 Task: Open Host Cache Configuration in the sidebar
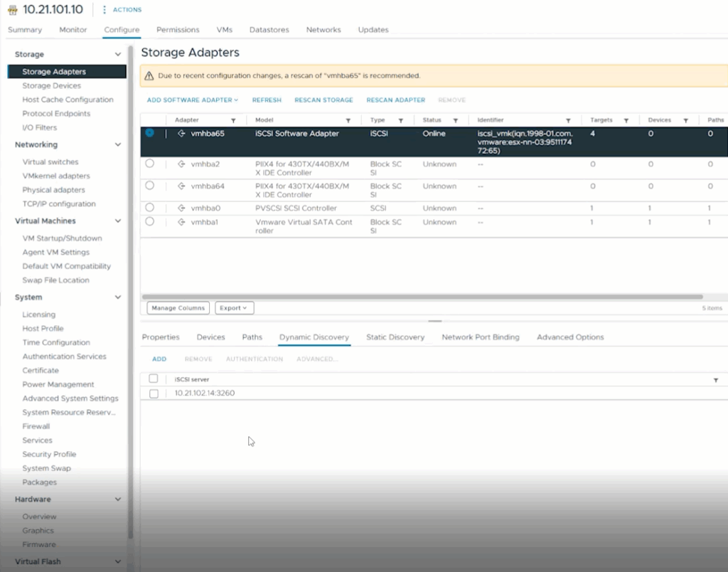[68, 100]
